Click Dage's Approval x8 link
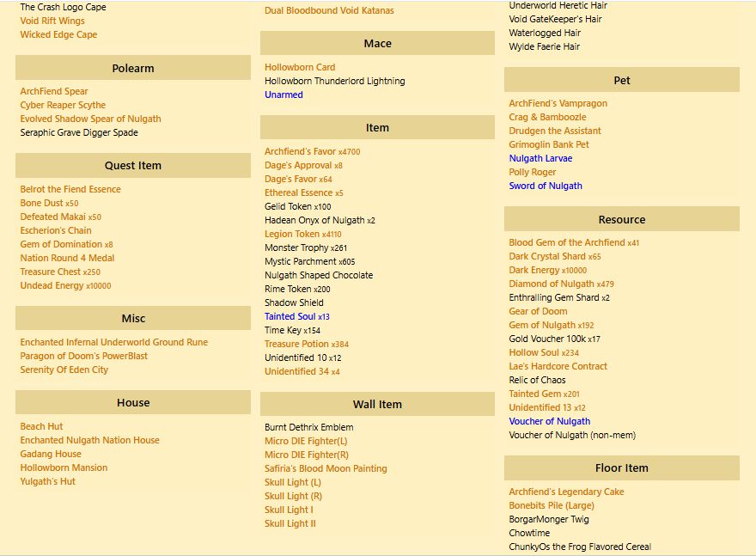756x556 pixels. coord(303,165)
